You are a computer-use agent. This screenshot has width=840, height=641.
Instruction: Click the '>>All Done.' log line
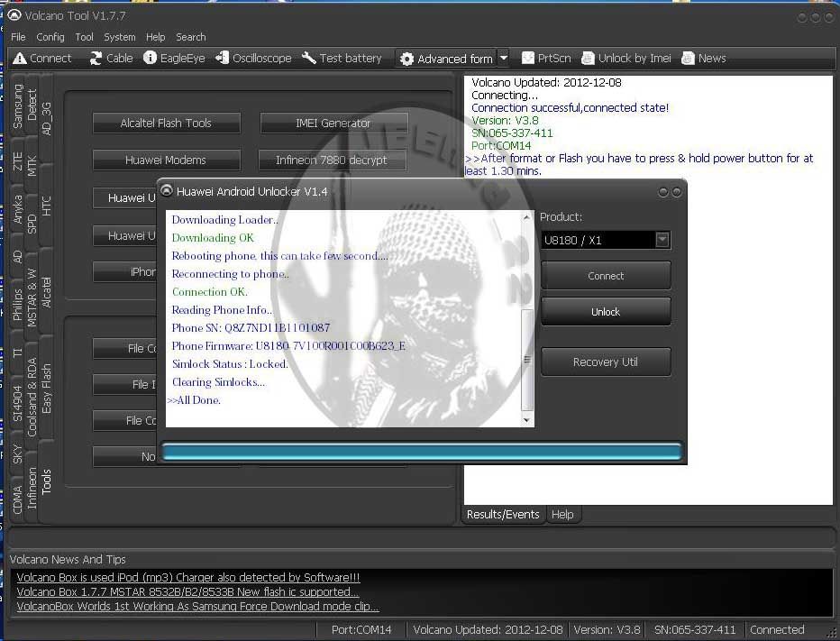194,399
